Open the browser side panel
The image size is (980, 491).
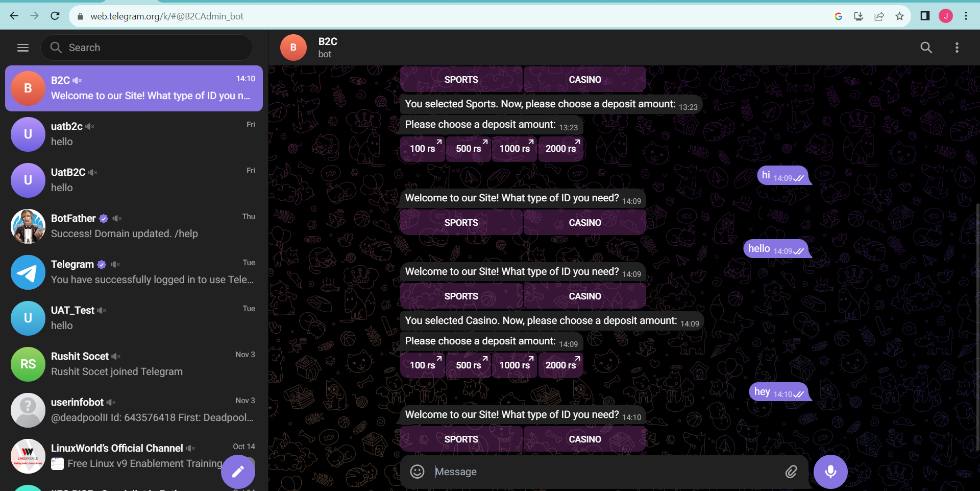pyautogui.click(x=925, y=16)
